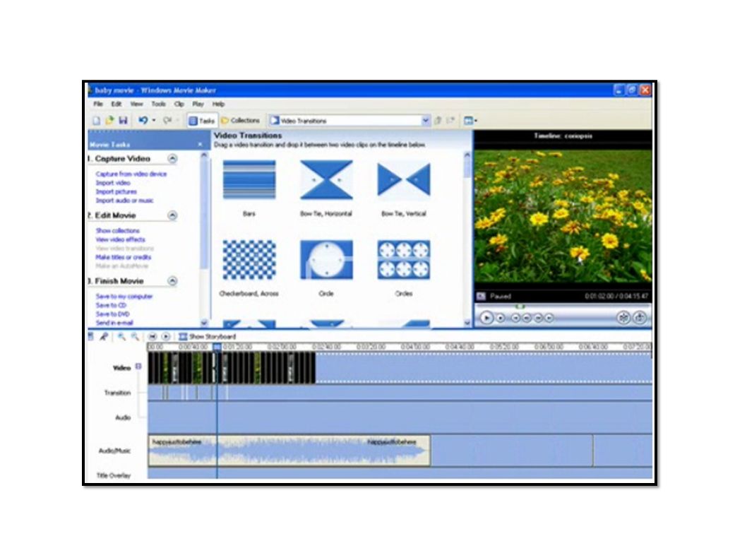The width and height of the screenshot is (747, 560).
Task: Open the File menu
Action: (x=98, y=104)
